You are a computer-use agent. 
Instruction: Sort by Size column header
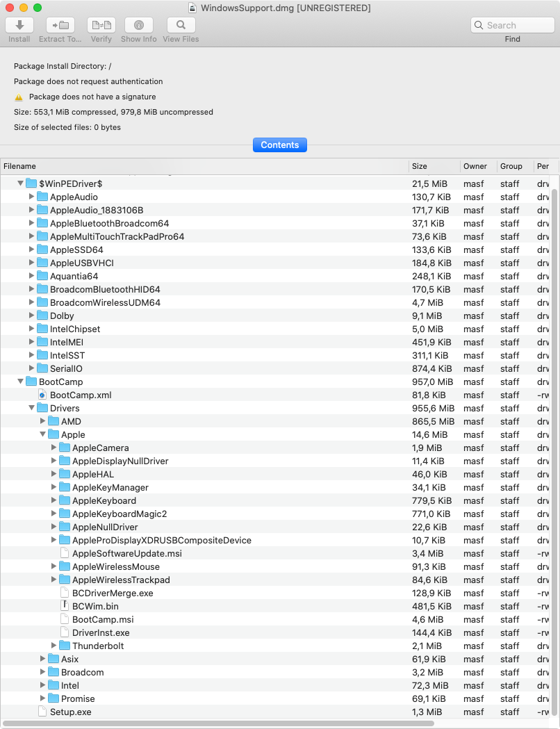[434, 167]
